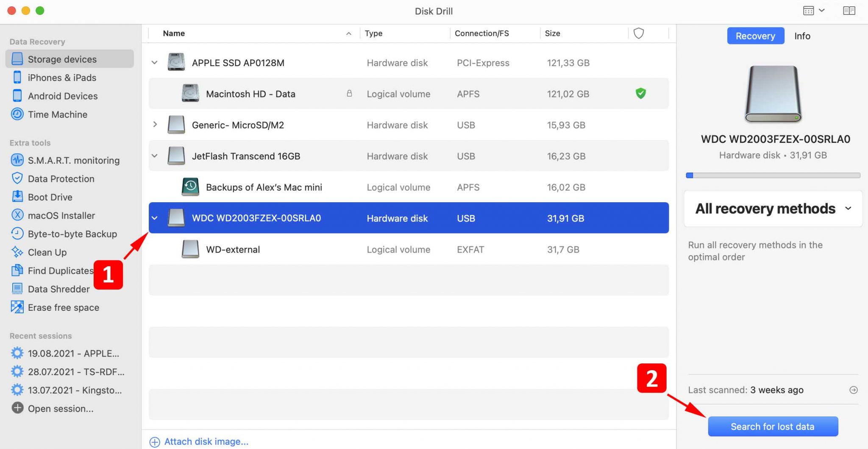Click Attach disk image link

206,441
